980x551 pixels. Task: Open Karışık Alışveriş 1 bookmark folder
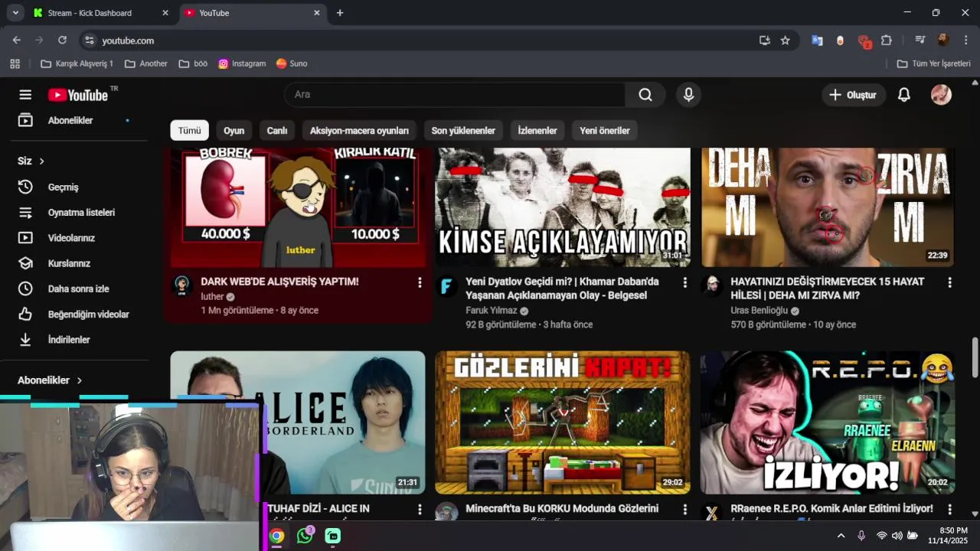[77, 64]
